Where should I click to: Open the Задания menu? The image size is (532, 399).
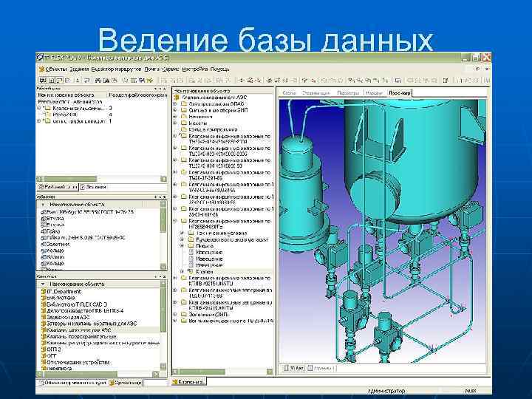79,69
